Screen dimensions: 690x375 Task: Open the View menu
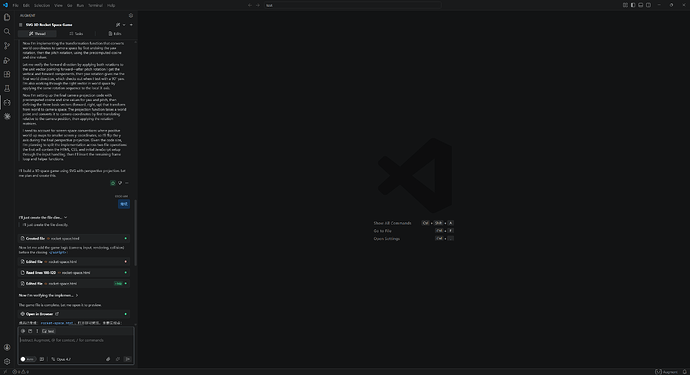click(58, 5)
